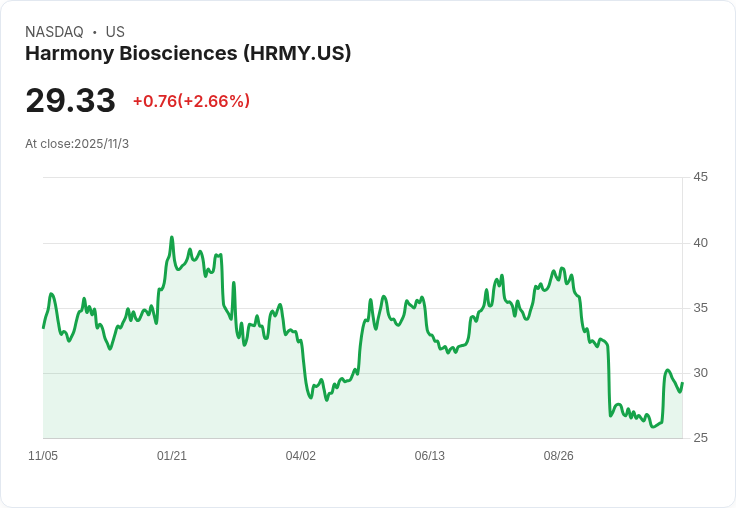Click the 04/02 date on x-axis
The height and width of the screenshot is (508, 736).
point(301,456)
